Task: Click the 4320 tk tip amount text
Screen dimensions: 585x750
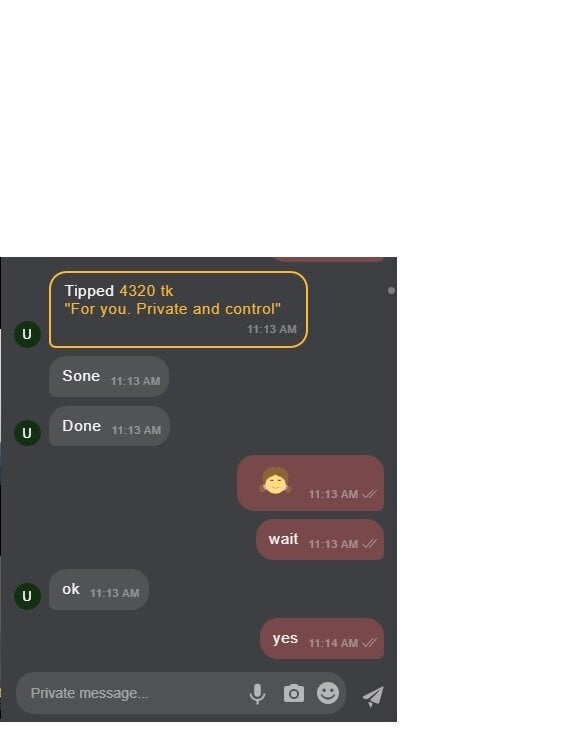Action: (x=146, y=291)
